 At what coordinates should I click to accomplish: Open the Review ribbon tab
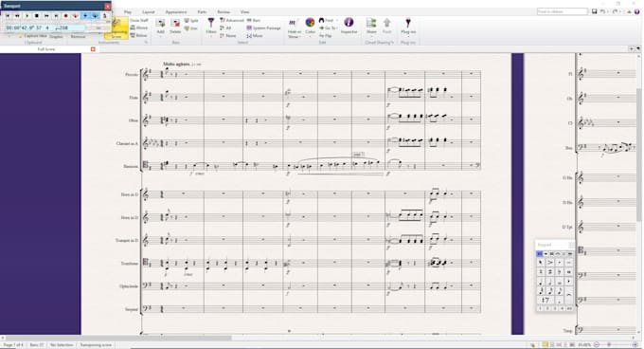pos(224,12)
